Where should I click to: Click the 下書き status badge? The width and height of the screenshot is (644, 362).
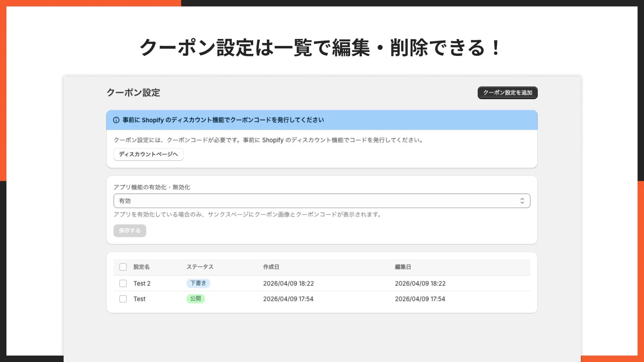(x=198, y=283)
